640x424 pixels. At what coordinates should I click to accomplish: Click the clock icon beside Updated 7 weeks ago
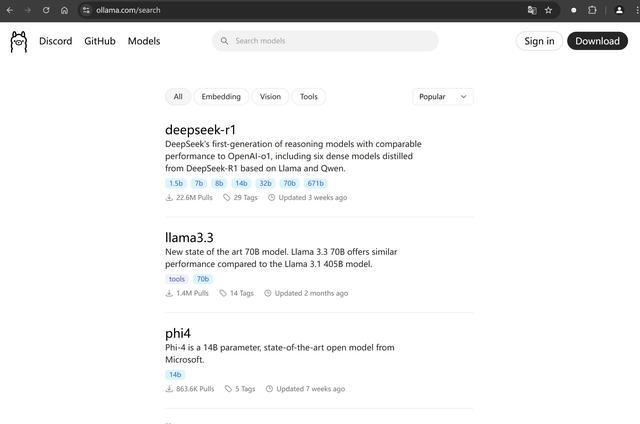point(269,389)
